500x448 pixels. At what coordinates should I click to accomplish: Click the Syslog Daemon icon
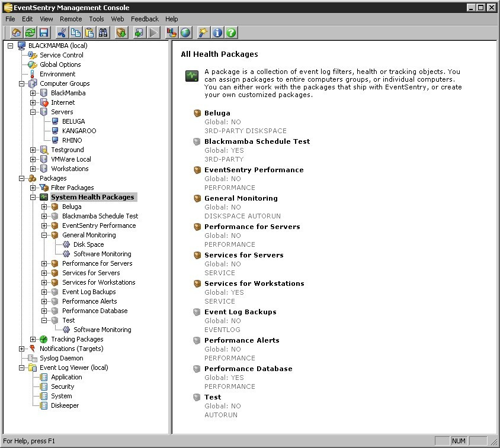(32, 358)
